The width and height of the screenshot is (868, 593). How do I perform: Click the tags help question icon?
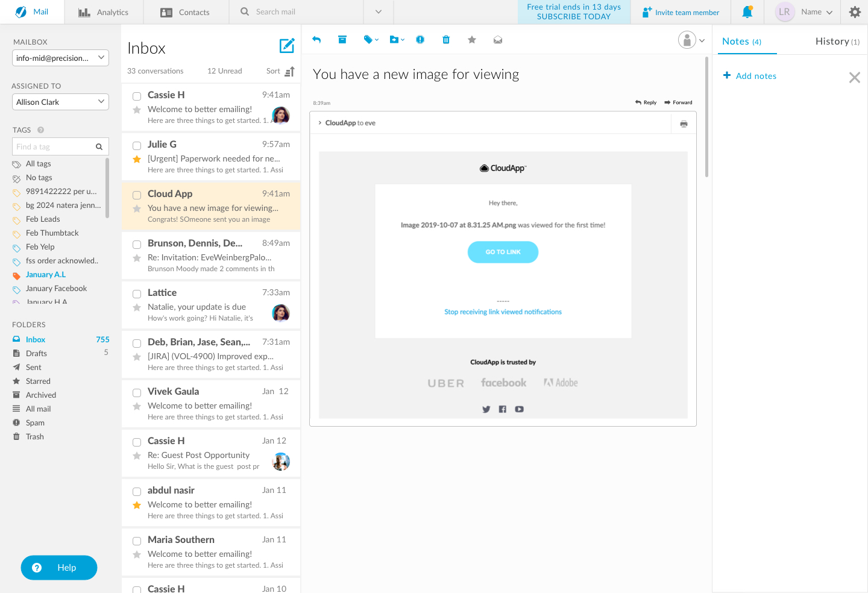coord(41,130)
